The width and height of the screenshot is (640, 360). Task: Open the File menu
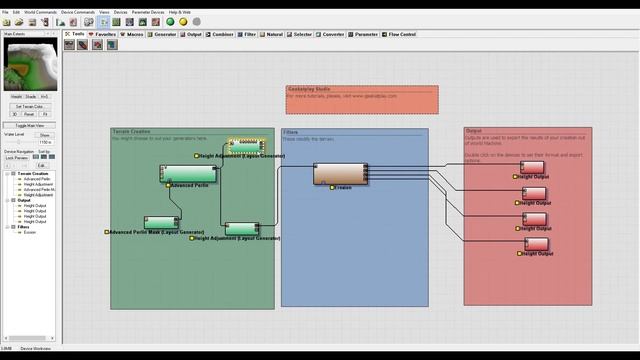point(5,12)
